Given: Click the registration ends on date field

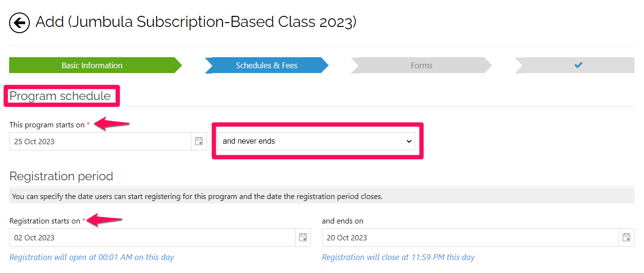Looking at the screenshot, I should 471,237.
